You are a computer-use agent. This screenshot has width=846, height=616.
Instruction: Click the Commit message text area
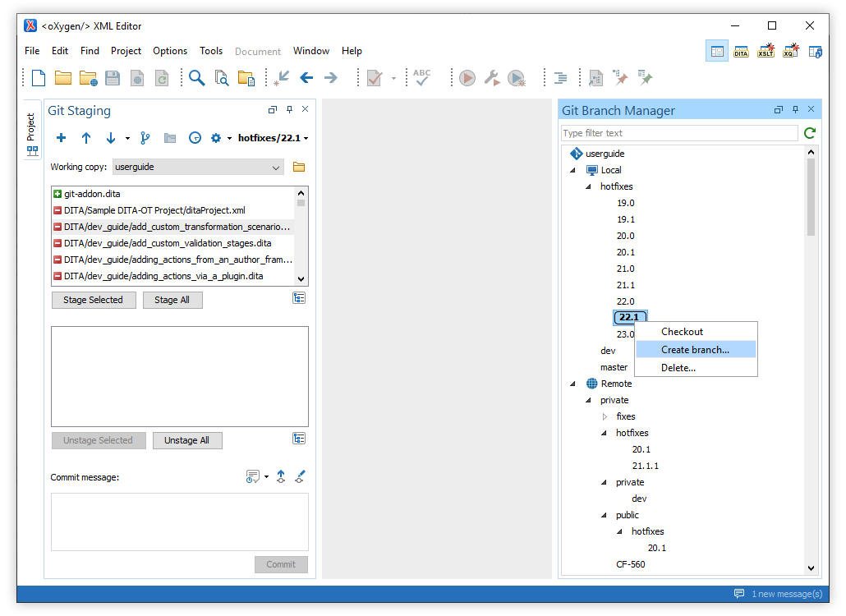click(180, 522)
